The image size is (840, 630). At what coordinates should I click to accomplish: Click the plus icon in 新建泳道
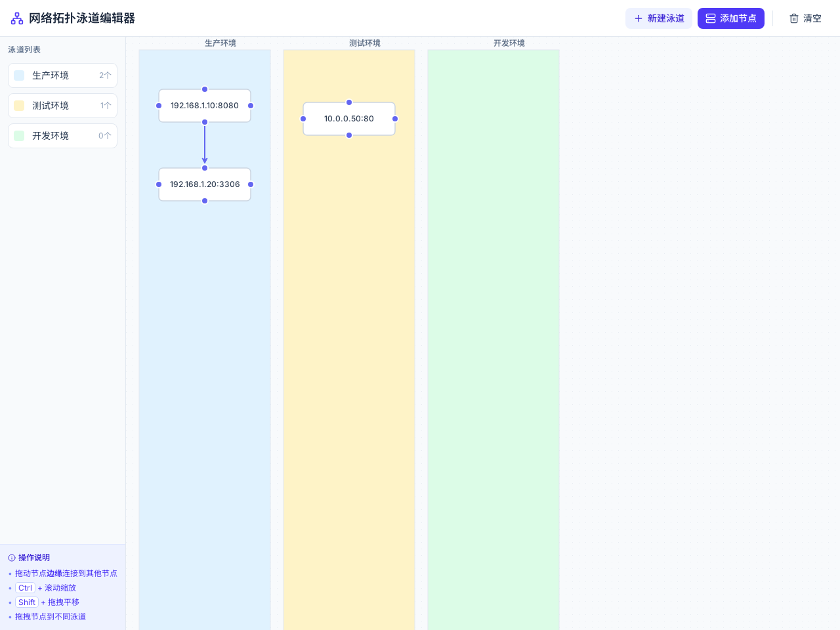click(x=639, y=18)
